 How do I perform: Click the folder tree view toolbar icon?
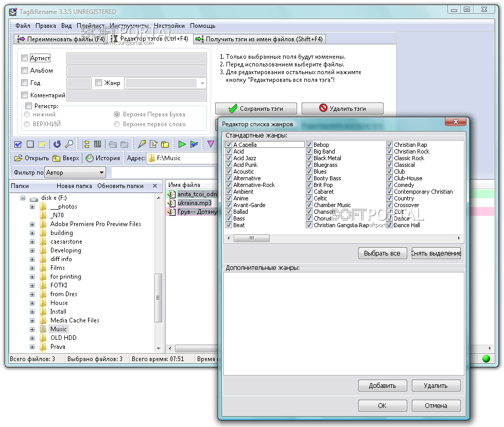point(86,144)
